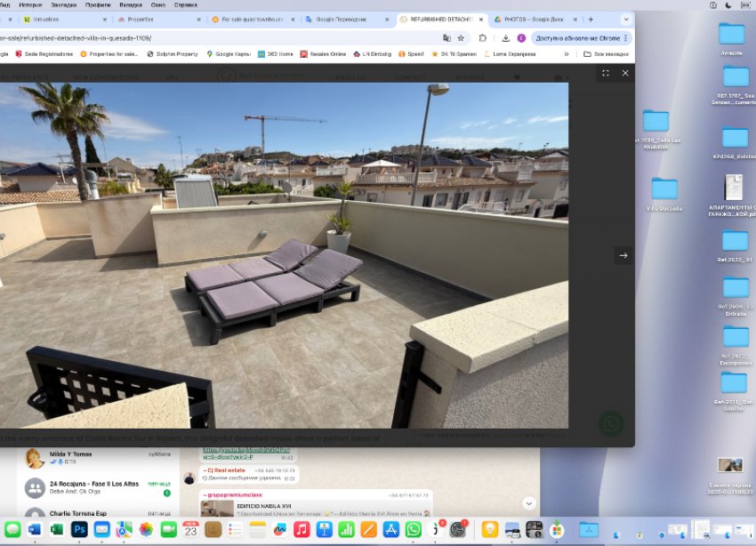Screen dimensions: 756x546
Task: Click the green WhatsApp chat bubble on page
Action: [x=611, y=423]
